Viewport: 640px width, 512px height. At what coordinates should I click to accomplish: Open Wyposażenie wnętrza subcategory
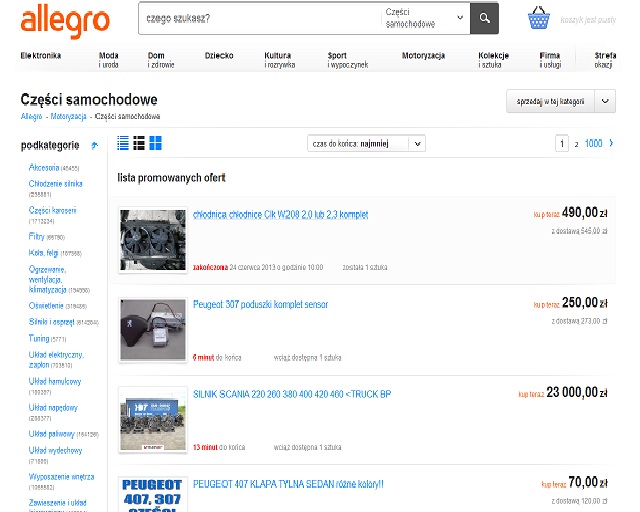[61, 477]
